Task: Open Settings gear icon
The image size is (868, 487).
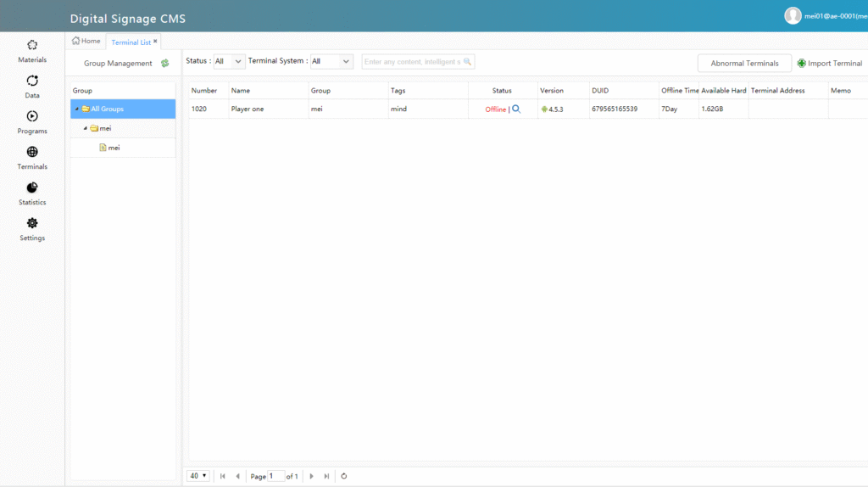Action: click(x=32, y=224)
